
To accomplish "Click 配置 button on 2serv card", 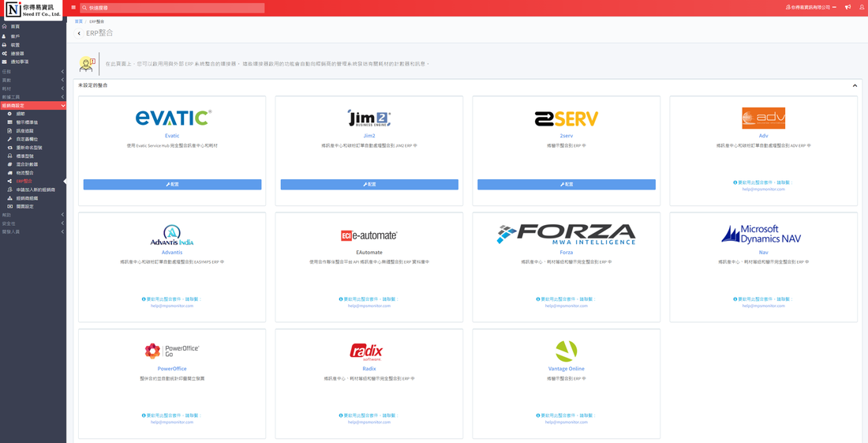I will click(x=567, y=185).
